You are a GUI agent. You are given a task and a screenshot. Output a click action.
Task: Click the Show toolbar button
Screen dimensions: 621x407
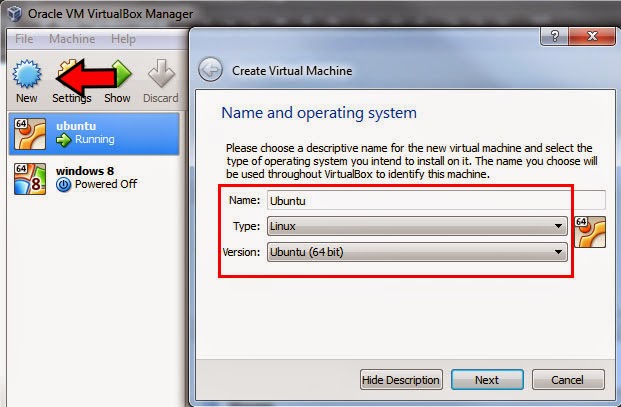tap(117, 81)
